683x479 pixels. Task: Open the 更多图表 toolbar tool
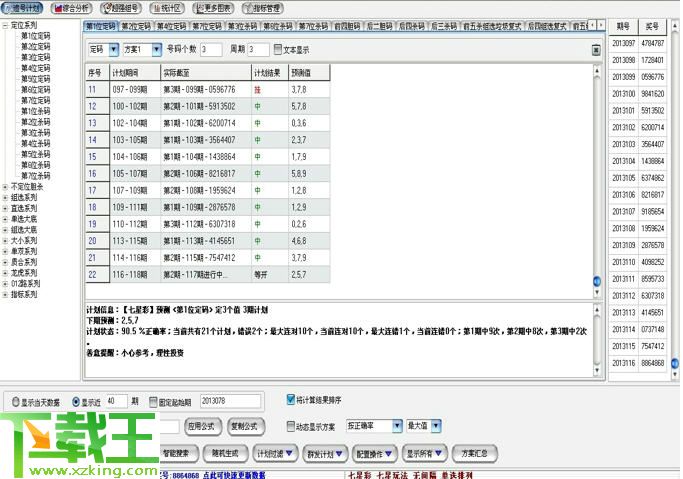211,7
